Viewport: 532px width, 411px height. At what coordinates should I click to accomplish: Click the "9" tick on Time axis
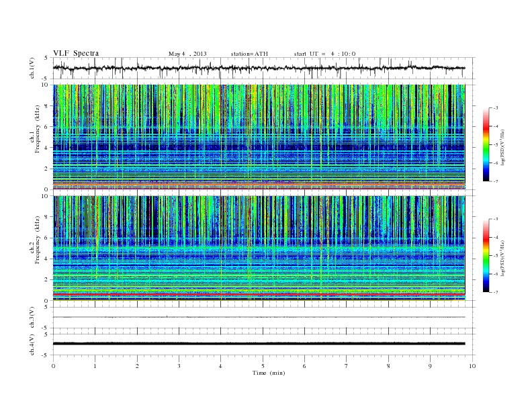(430, 366)
